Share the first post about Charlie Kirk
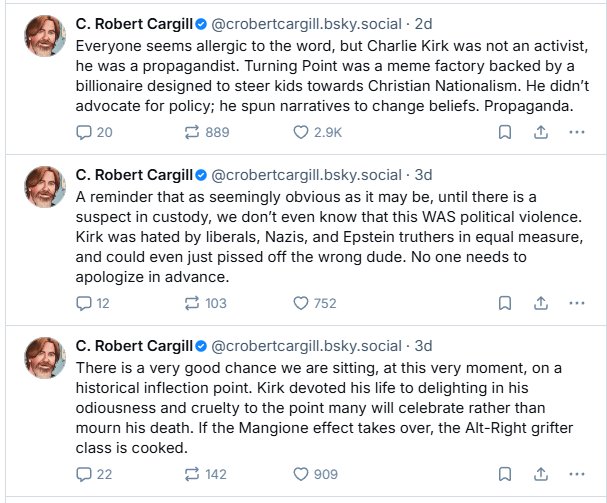This screenshot has width=607, height=503. point(540,131)
